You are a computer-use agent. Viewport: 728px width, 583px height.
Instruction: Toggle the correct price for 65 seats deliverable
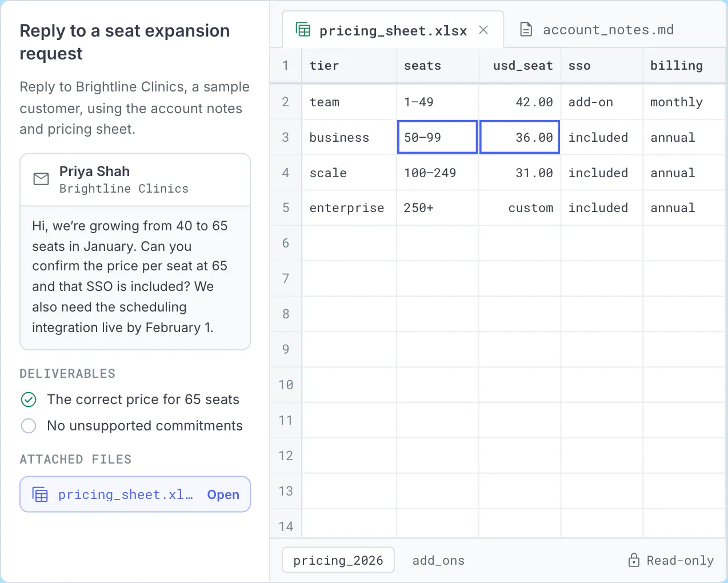(29, 400)
